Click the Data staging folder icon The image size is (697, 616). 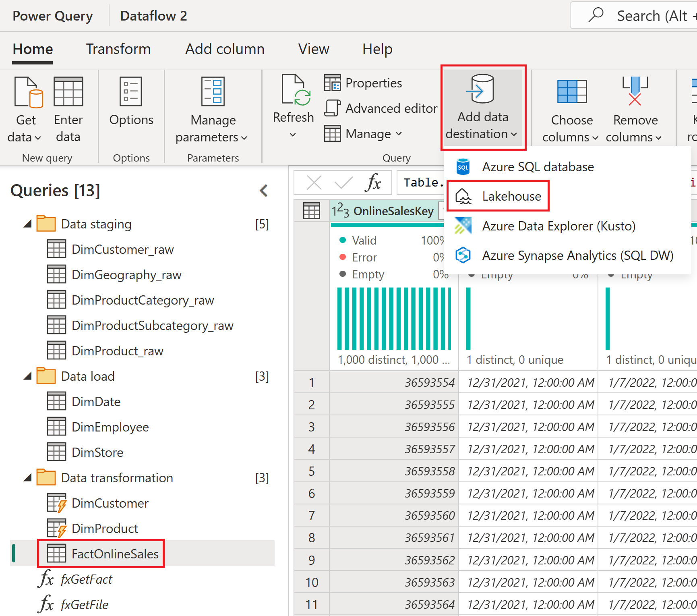pyautogui.click(x=46, y=223)
